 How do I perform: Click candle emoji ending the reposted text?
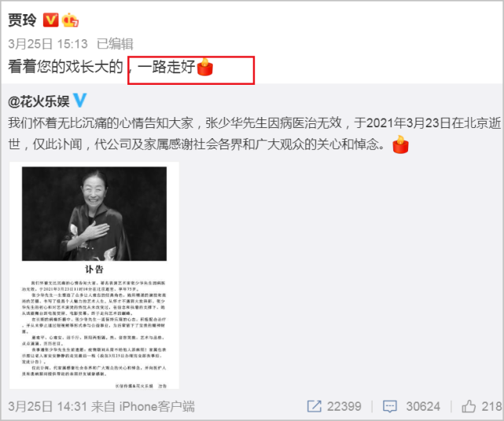(x=400, y=145)
